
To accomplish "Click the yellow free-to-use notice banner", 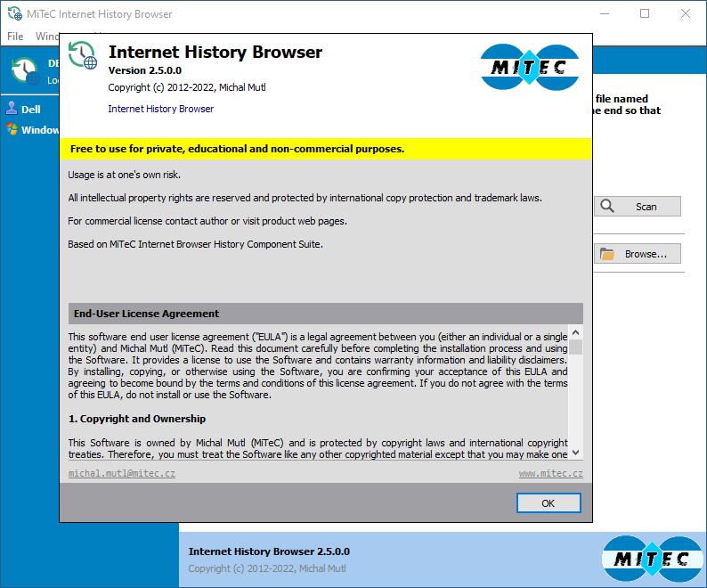I will 326,149.
